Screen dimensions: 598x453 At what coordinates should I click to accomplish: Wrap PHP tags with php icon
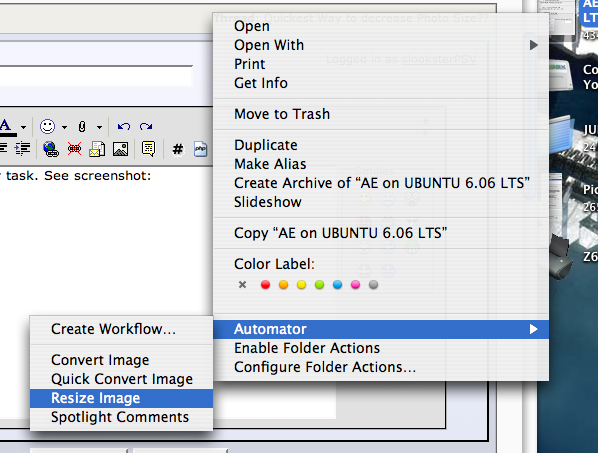(x=201, y=149)
